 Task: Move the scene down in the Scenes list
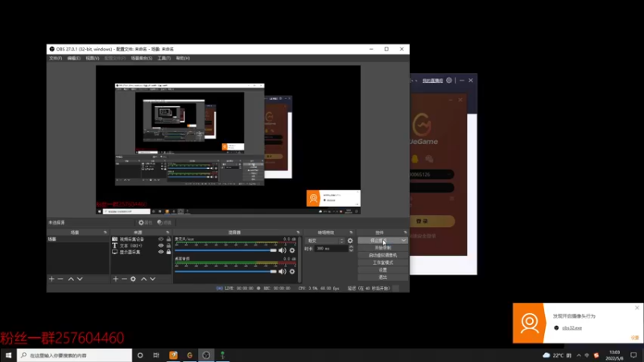coord(80,279)
